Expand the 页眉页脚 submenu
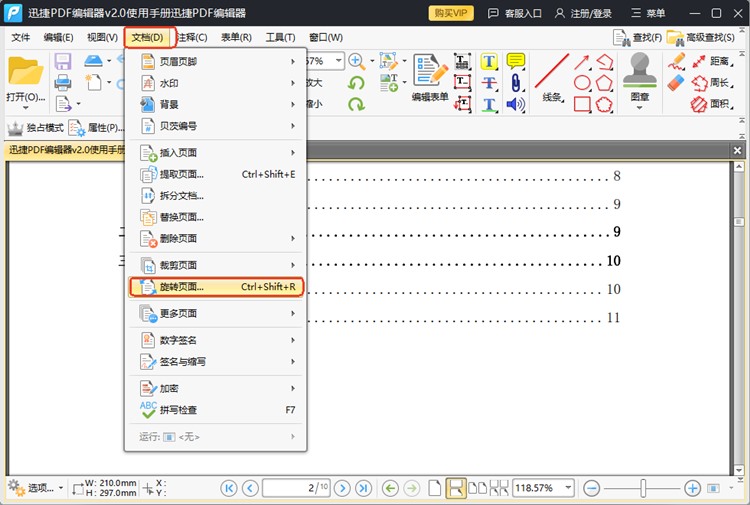This screenshot has width=750, height=505. click(x=216, y=62)
